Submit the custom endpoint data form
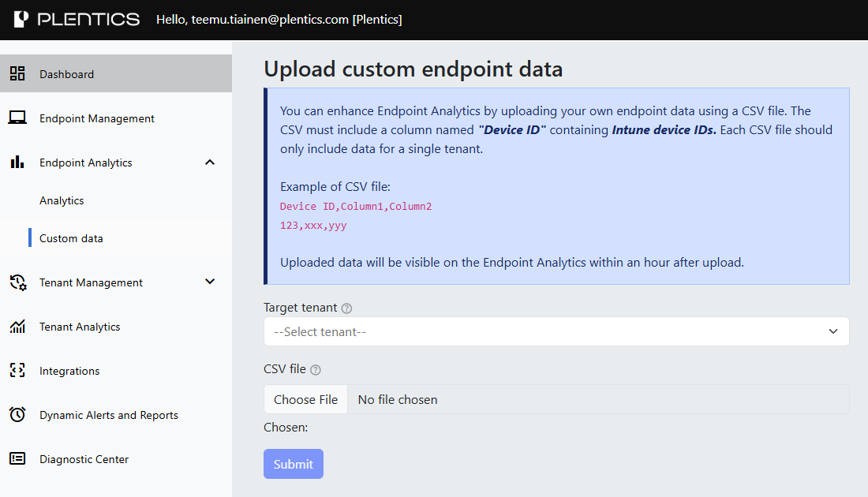 pos(293,464)
